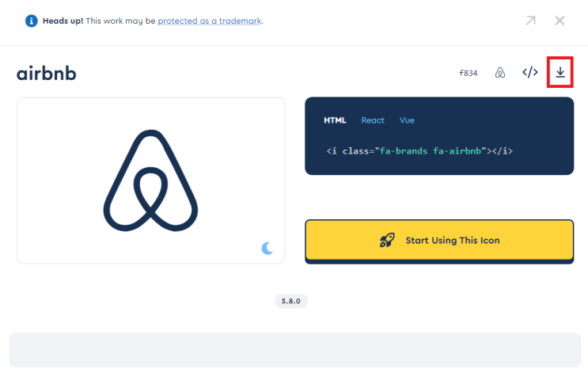
Task: Switch to the React code tab
Action: [x=373, y=120]
